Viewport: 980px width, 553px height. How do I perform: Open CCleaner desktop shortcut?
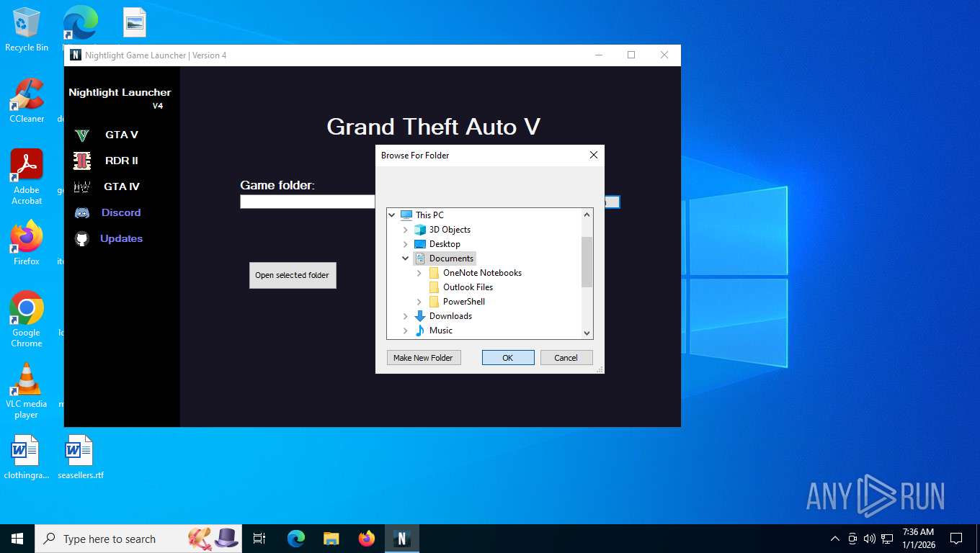pos(27,101)
